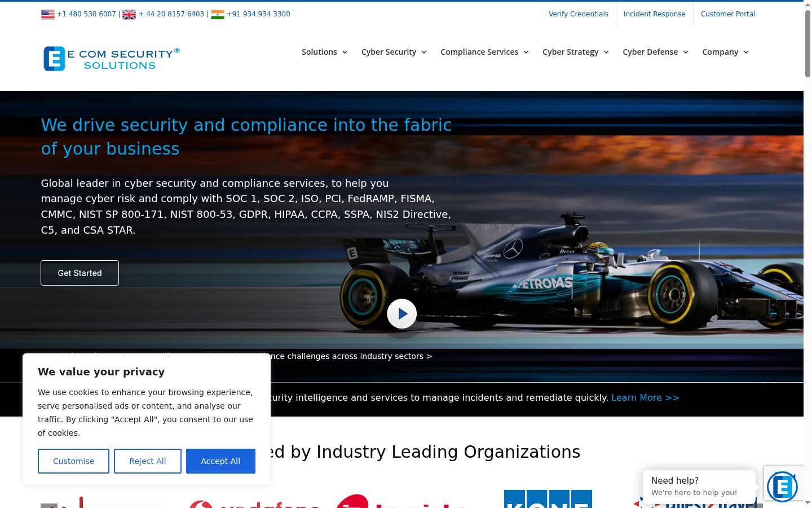Open the Solutions menu

click(319, 52)
